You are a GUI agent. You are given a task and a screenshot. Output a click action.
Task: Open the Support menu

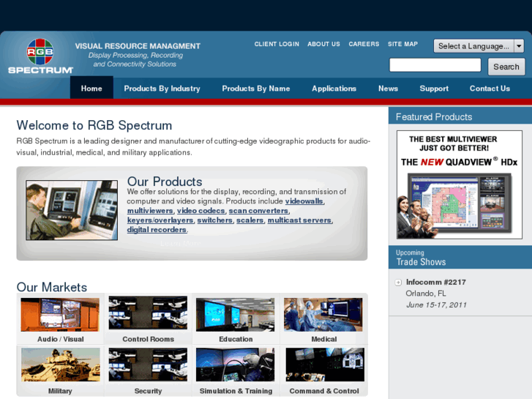(434, 89)
